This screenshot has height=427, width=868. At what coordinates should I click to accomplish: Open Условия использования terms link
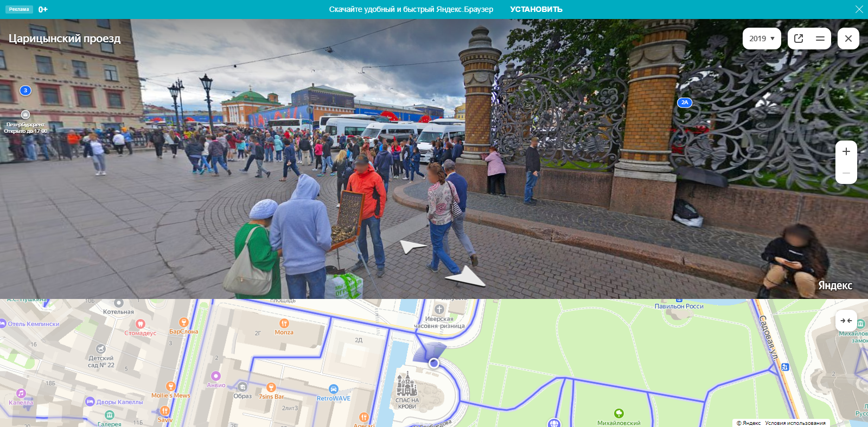pos(795,423)
